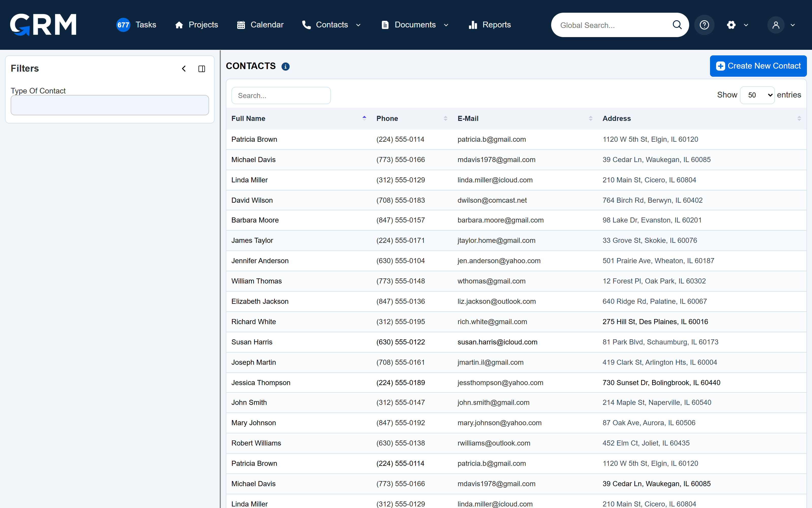Click the Documents file icon
Screen dimensions: 812x508
pyautogui.click(x=385, y=25)
